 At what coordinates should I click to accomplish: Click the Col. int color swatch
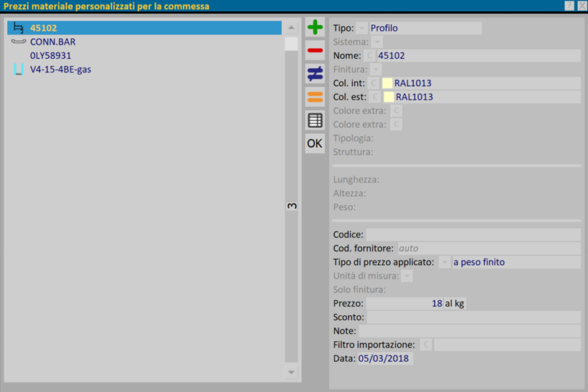pos(387,83)
